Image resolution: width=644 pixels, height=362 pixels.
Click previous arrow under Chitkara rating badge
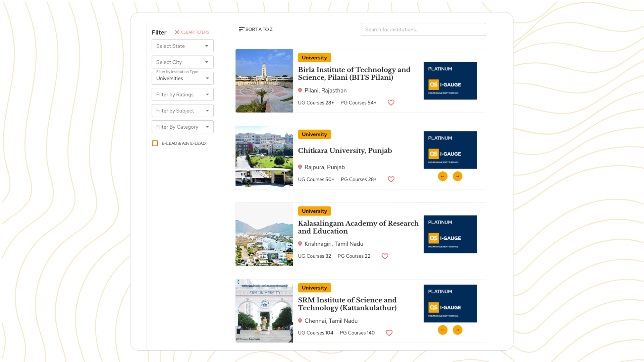tap(442, 176)
